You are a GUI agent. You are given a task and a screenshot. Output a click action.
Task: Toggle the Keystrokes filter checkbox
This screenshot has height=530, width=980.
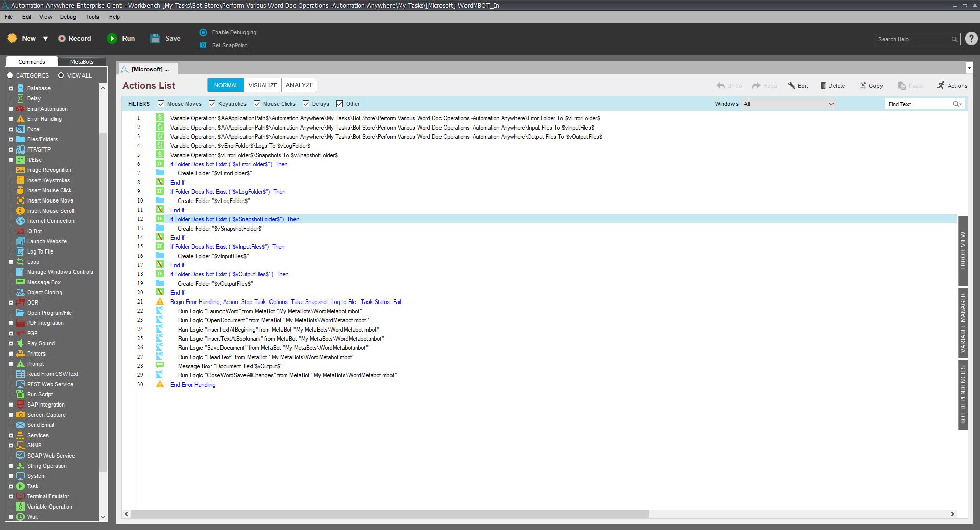(212, 104)
